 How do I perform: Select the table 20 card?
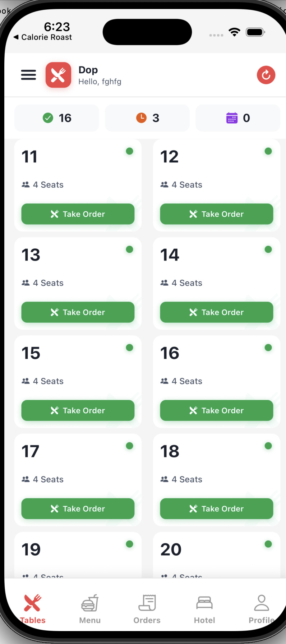216,553
